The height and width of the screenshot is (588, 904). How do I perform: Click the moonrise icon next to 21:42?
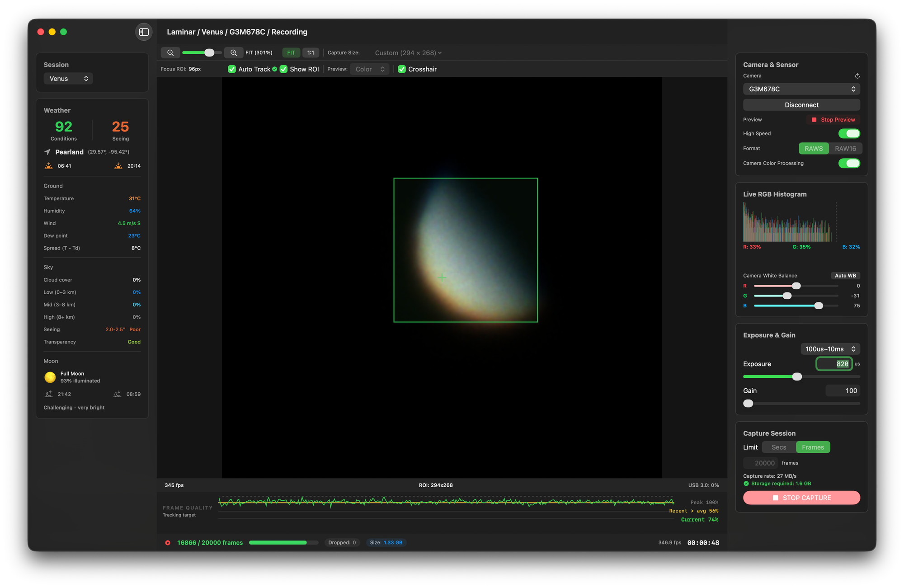pos(48,394)
